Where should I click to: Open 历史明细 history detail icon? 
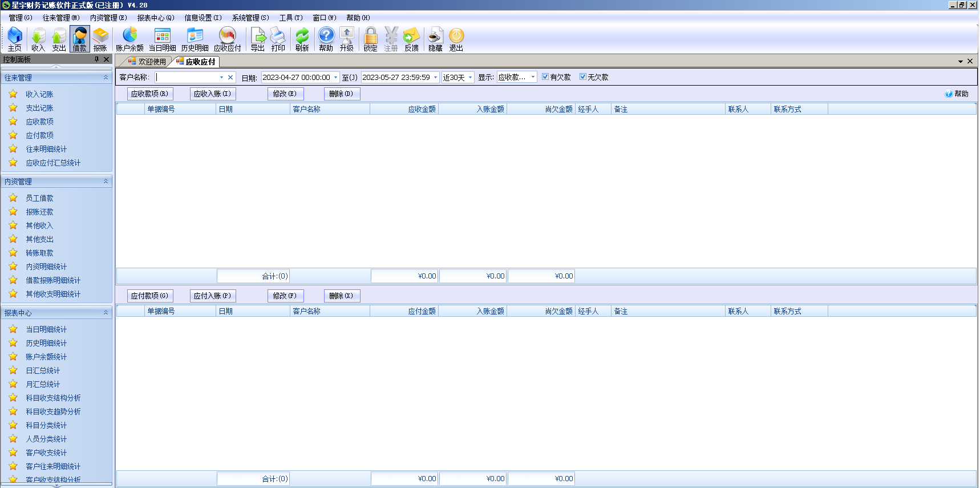coord(195,39)
